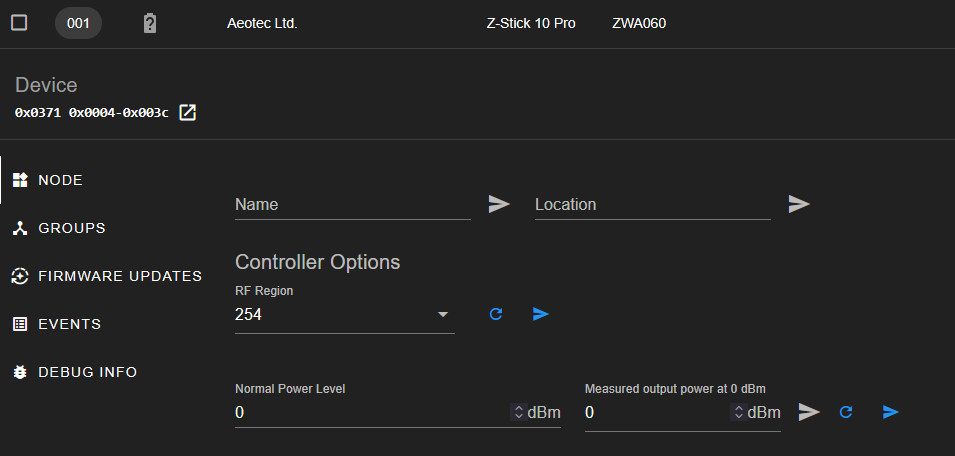
Task: Click the gray power level send arrow
Action: click(x=809, y=412)
